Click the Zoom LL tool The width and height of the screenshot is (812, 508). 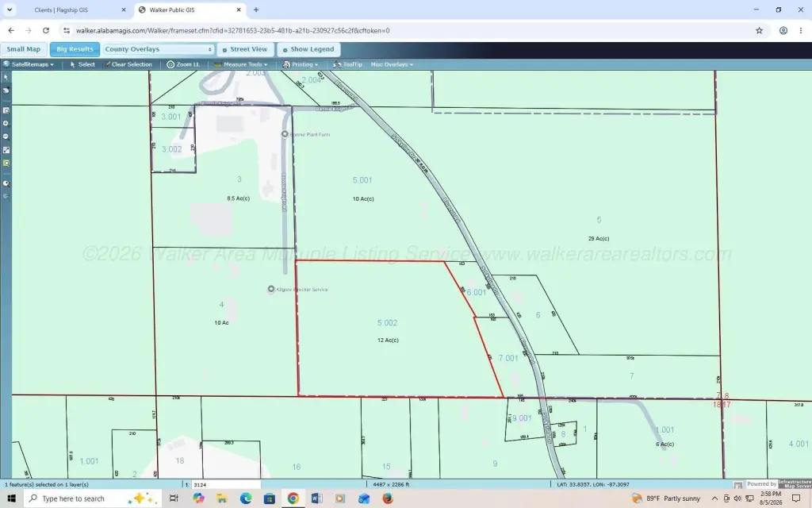click(183, 64)
